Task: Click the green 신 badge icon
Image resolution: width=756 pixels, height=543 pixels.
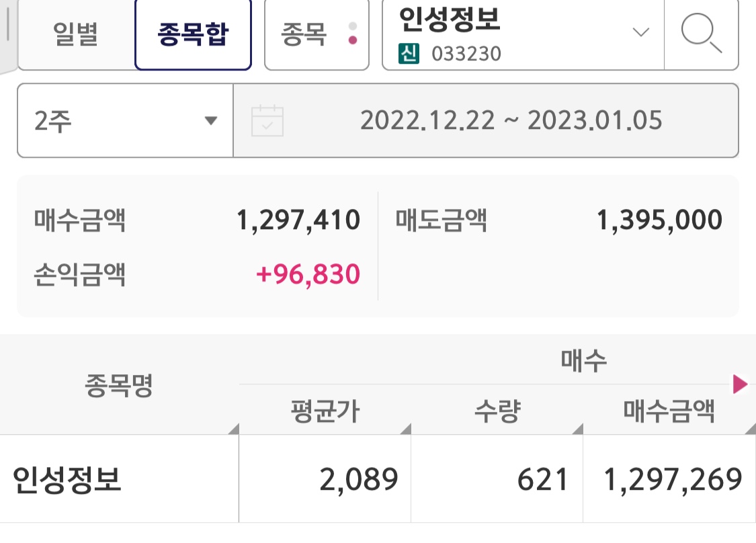Action: click(408, 53)
